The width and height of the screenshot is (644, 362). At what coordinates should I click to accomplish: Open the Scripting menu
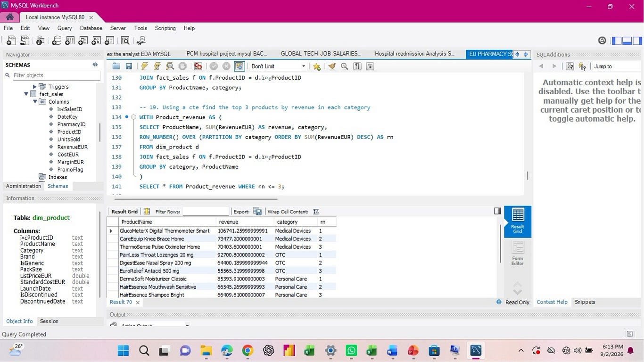point(165,28)
